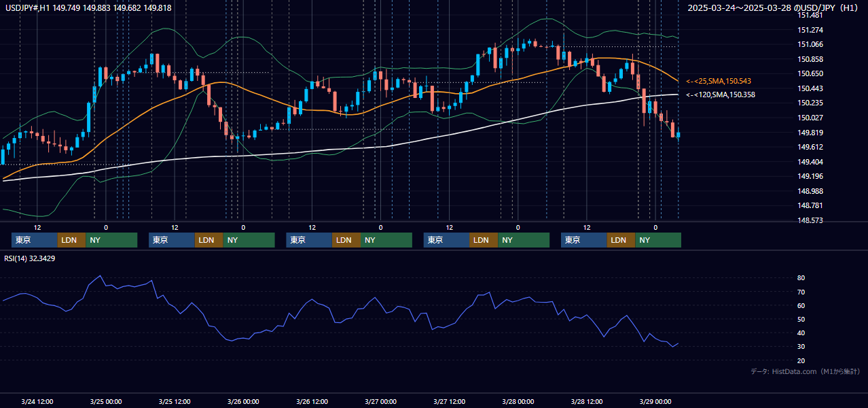Click the 3/28 00:00 time axis label

(518, 402)
